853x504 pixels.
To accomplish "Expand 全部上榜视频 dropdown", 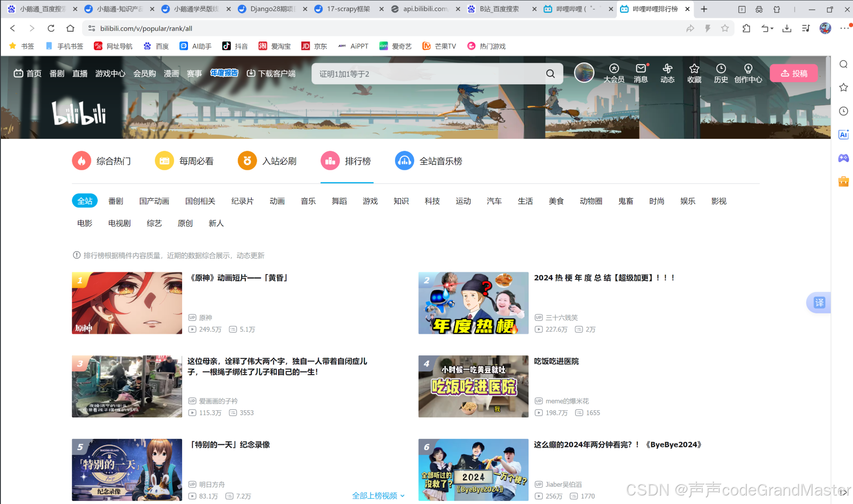I will click(x=379, y=496).
